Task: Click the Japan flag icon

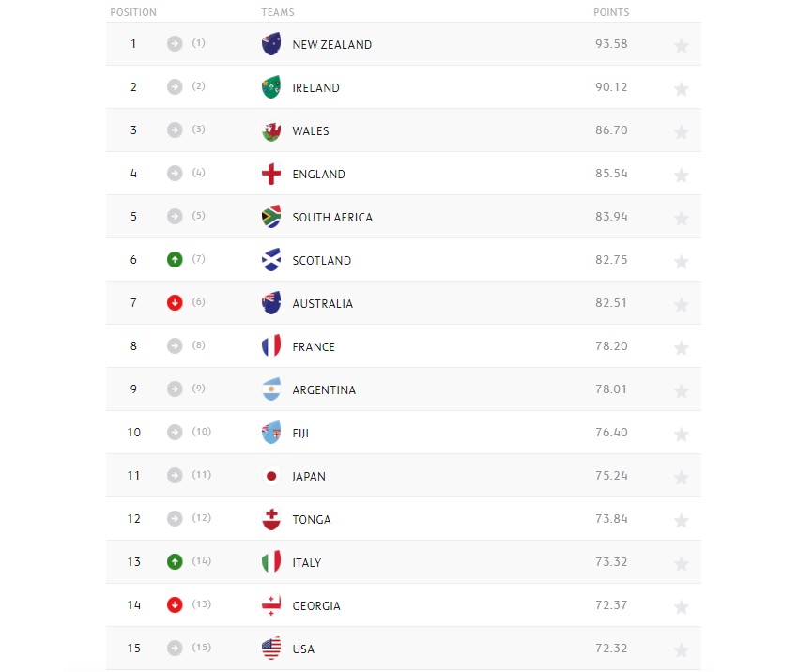Action: 270,476
